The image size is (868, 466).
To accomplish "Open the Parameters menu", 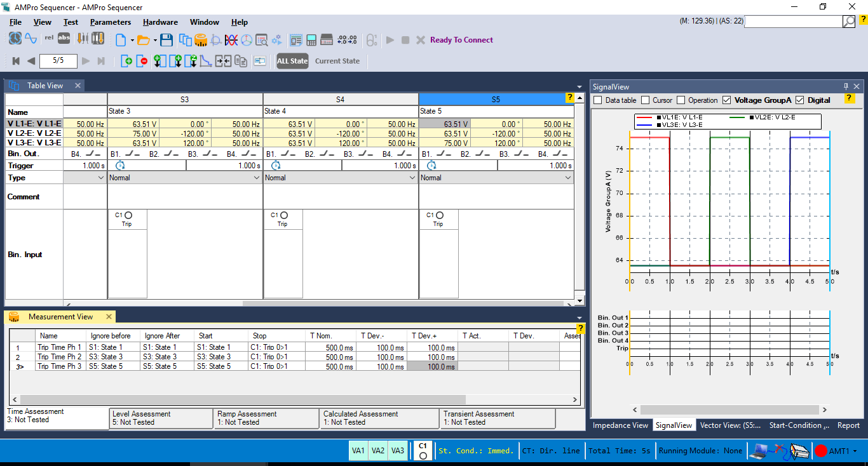I will point(111,22).
